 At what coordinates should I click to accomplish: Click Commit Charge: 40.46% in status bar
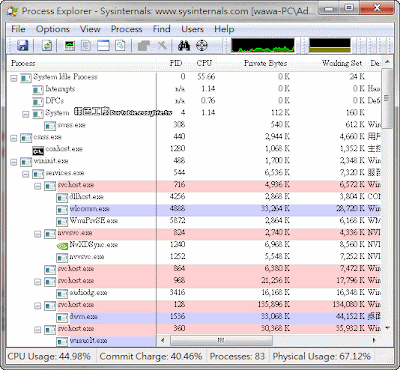pyautogui.click(x=151, y=357)
